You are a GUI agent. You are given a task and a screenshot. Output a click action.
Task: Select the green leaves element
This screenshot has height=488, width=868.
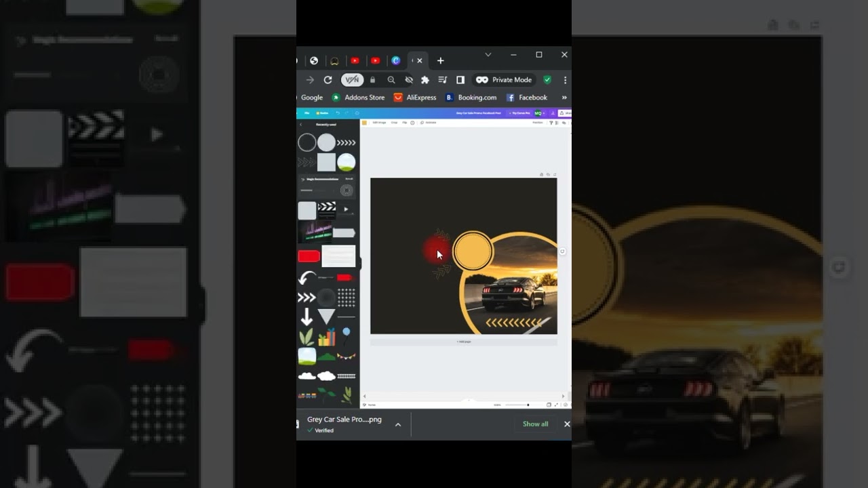[307, 336]
